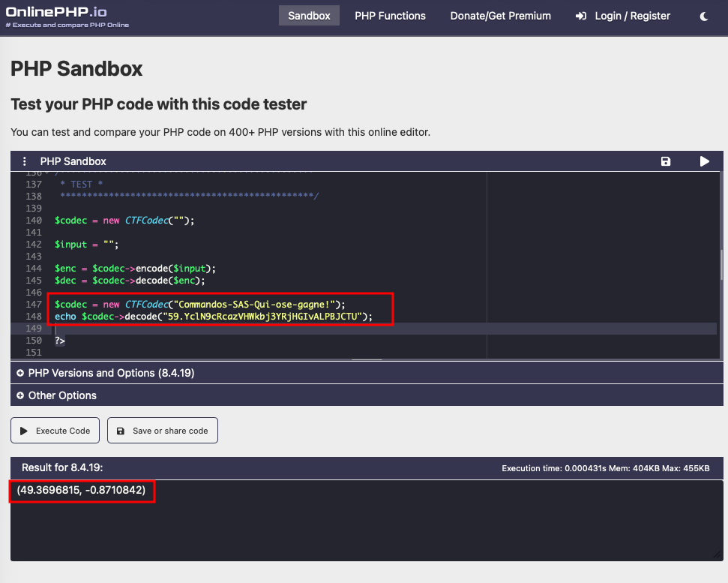
Task: Open the three-dot editor menu
Action: (x=25, y=161)
